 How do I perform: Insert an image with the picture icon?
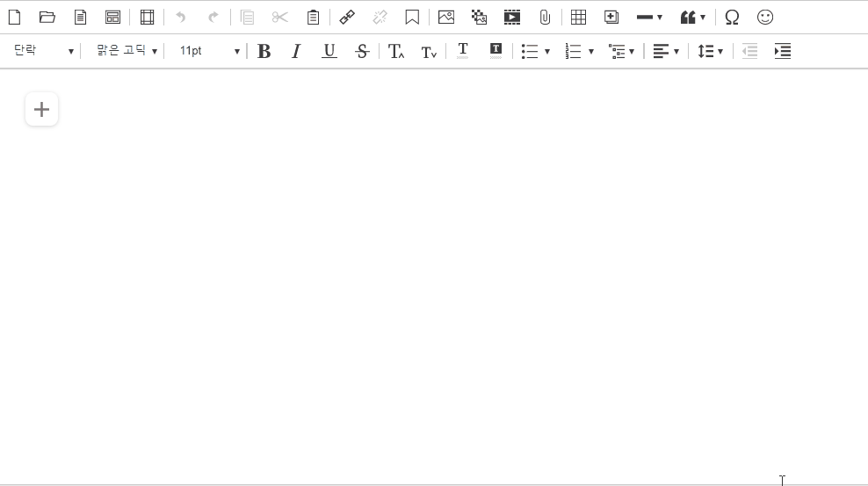(446, 17)
